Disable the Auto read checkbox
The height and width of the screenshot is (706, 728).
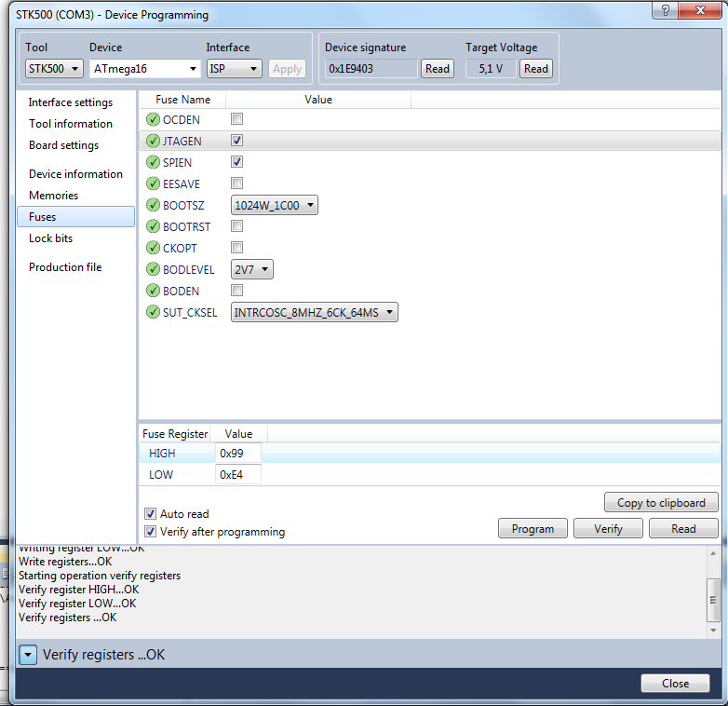(150, 514)
